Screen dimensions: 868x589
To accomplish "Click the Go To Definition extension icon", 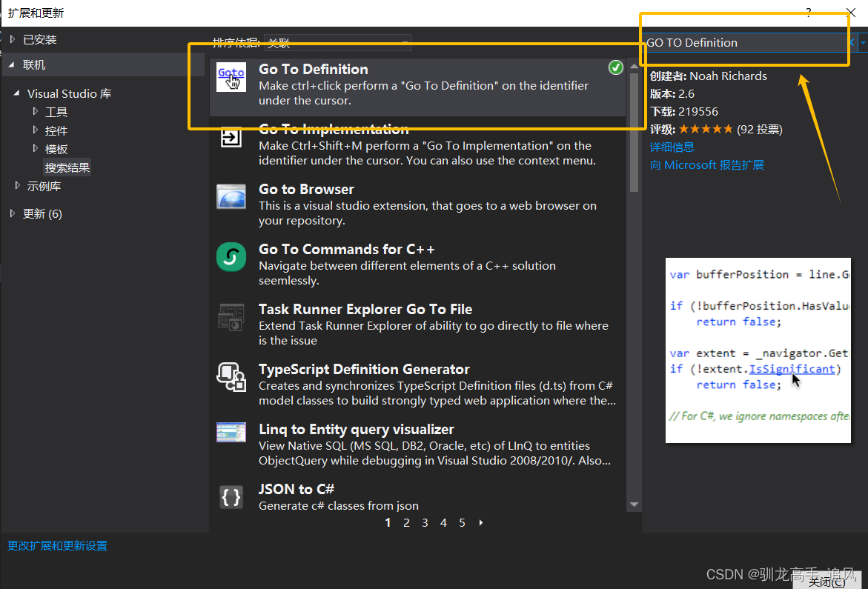I will coord(231,77).
